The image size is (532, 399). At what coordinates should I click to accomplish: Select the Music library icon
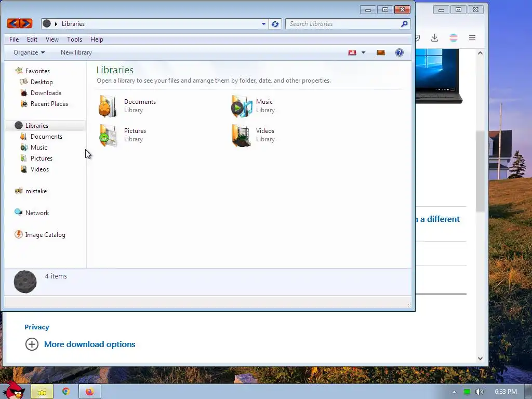(242, 106)
